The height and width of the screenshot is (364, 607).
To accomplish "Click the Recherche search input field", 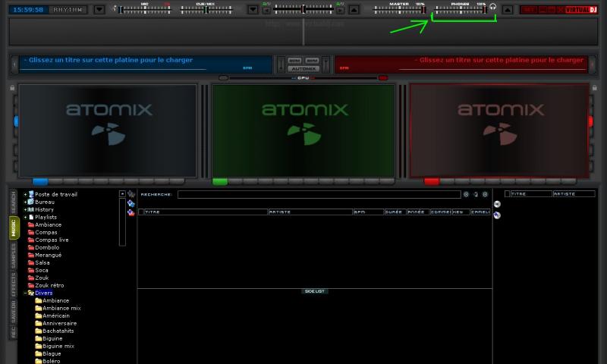I will click(319, 194).
